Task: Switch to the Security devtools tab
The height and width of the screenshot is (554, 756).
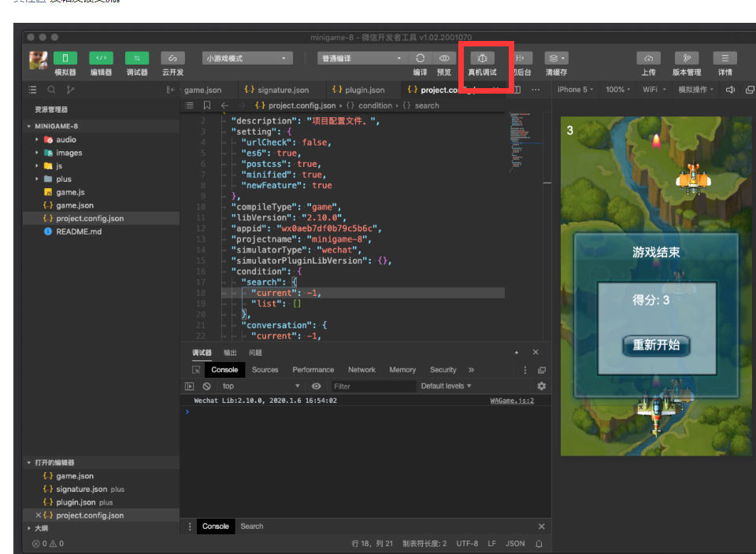Action: coord(443,370)
